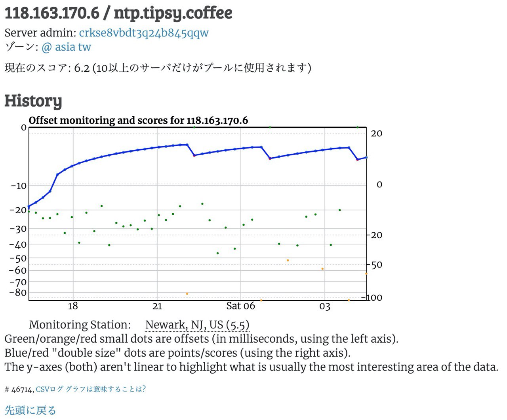507x420 pixels.
Task: Click the chart title for 118.163.170.6
Action: pyautogui.click(x=139, y=120)
